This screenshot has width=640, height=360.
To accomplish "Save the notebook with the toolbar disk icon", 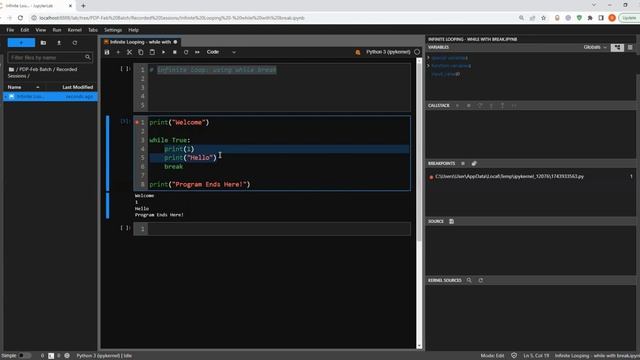I will coord(107,52).
